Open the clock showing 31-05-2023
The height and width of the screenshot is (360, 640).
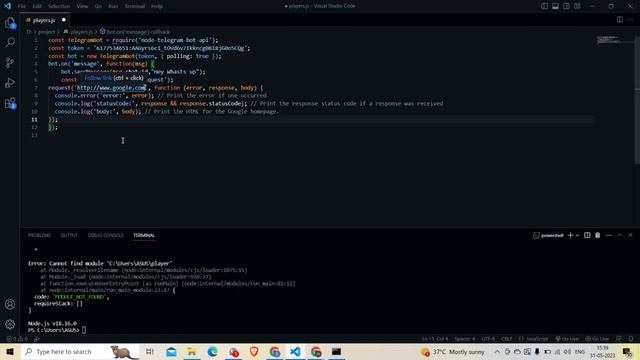pos(602,352)
